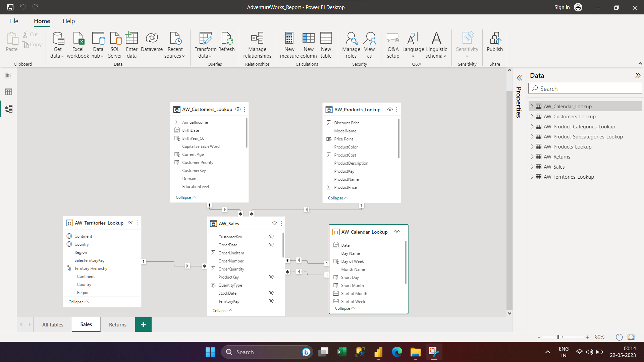The height and width of the screenshot is (362, 644).
Task: Switch to Returns layout tab
Action: pos(118,324)
